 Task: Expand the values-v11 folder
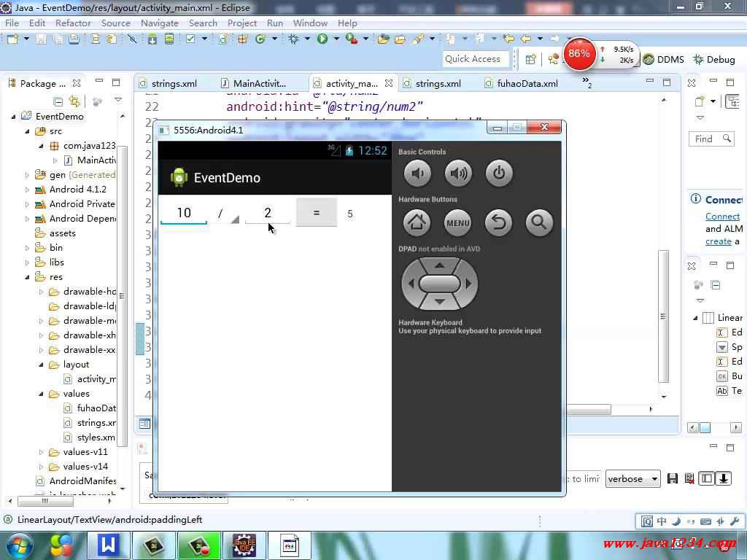point(41,452)
